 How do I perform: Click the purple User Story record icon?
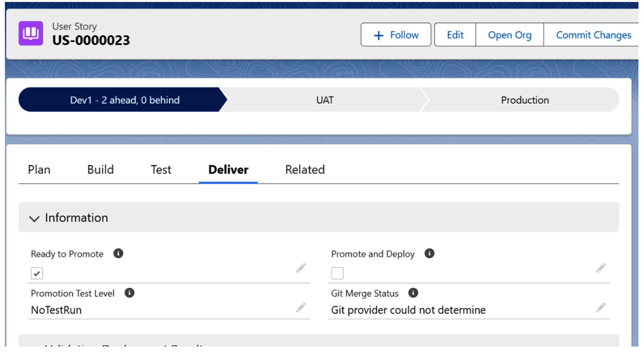(x=31, y=33)
